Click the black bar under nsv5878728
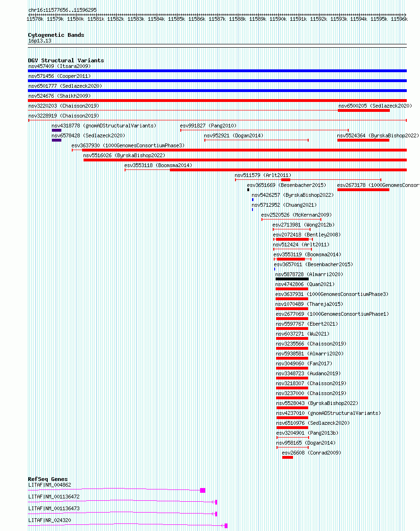Image resolution: width=420 pixels, height=531 pixels. point(292,279)
